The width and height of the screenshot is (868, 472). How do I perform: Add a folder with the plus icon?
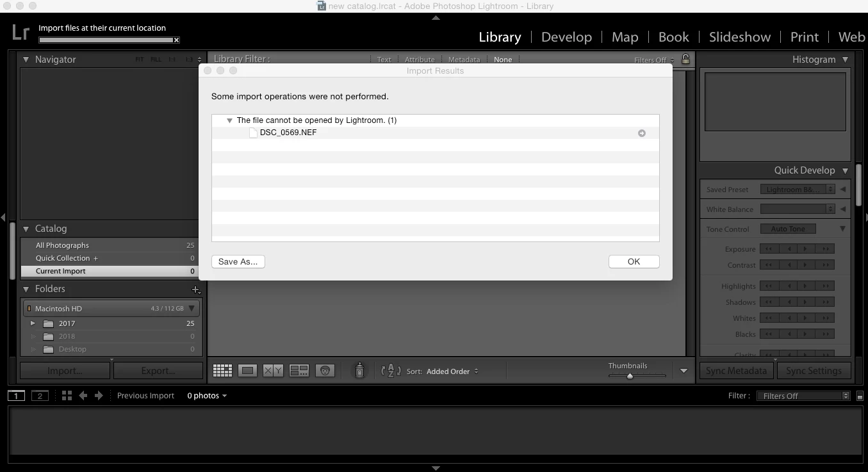[196, 289]
